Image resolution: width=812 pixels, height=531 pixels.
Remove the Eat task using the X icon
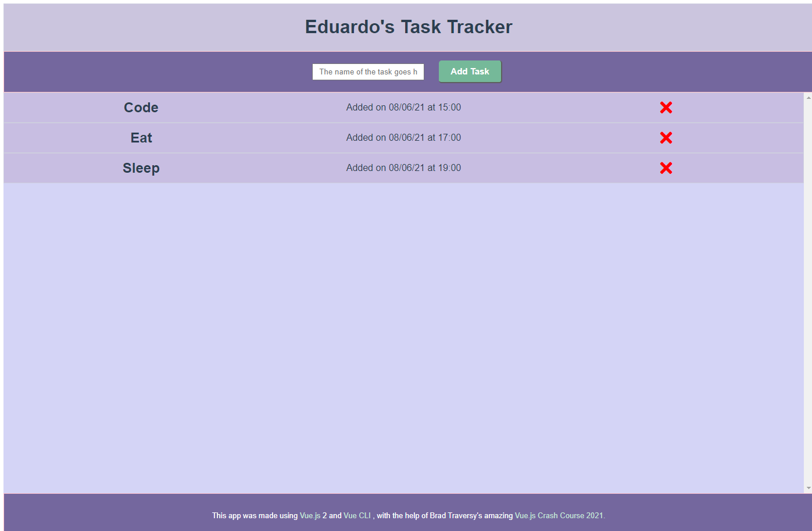pyautogui.click(x=666, y=138)
